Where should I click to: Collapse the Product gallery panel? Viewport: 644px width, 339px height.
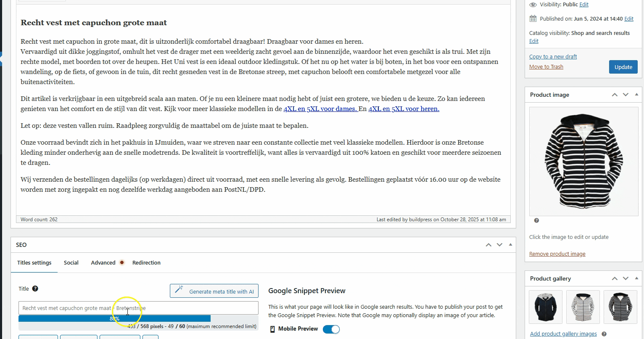pos(636,278)
